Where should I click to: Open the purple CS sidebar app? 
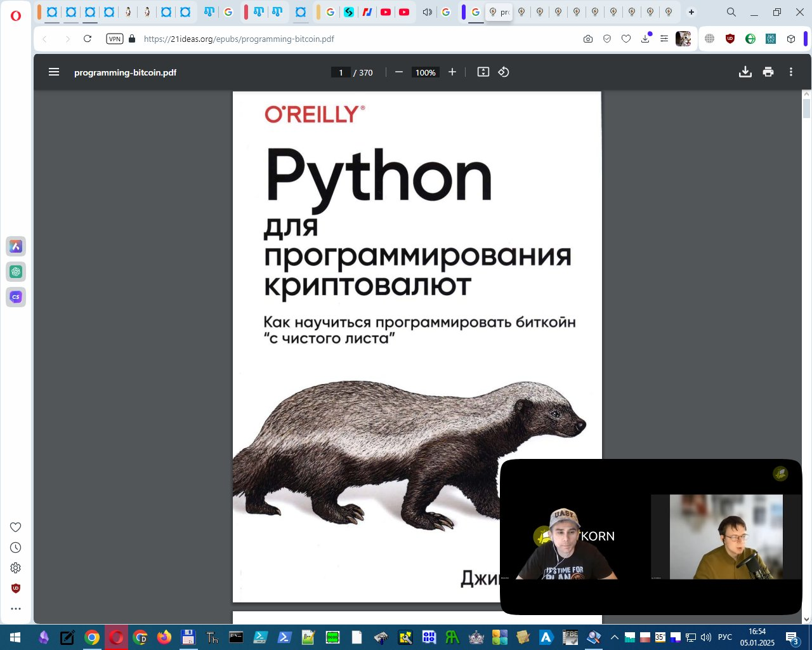pos(16,297)
